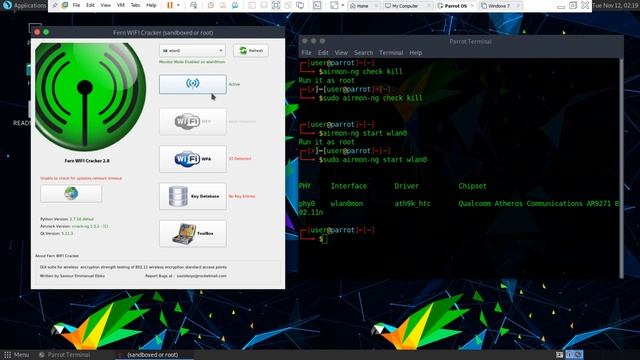
Task: Open the Key Database button
Action: tap(193, 196)
